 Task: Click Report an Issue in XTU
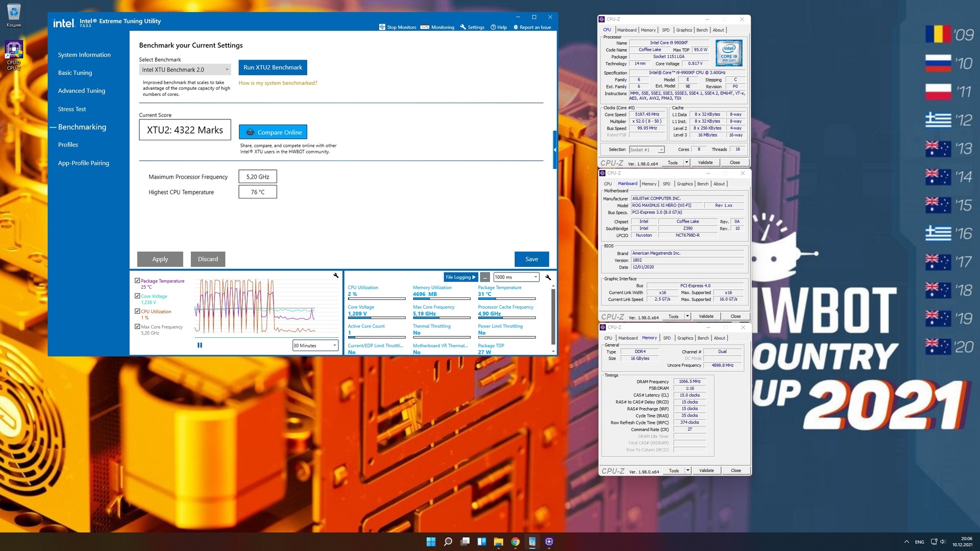pyautogui.click(x=532, y=28)
